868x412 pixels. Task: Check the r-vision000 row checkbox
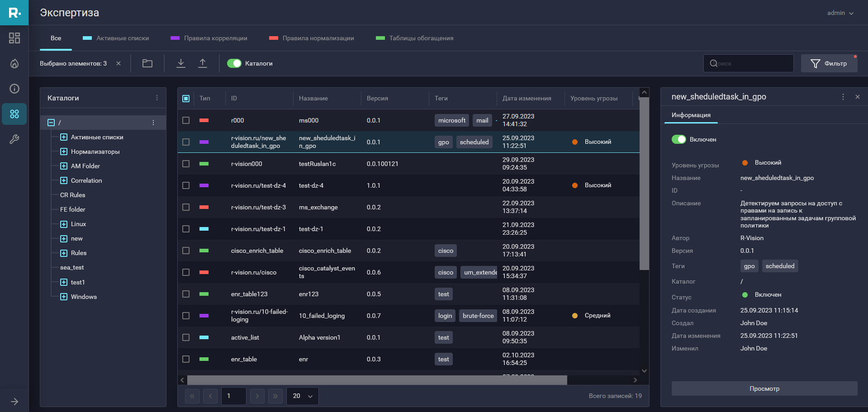click(x=186, y=164)
